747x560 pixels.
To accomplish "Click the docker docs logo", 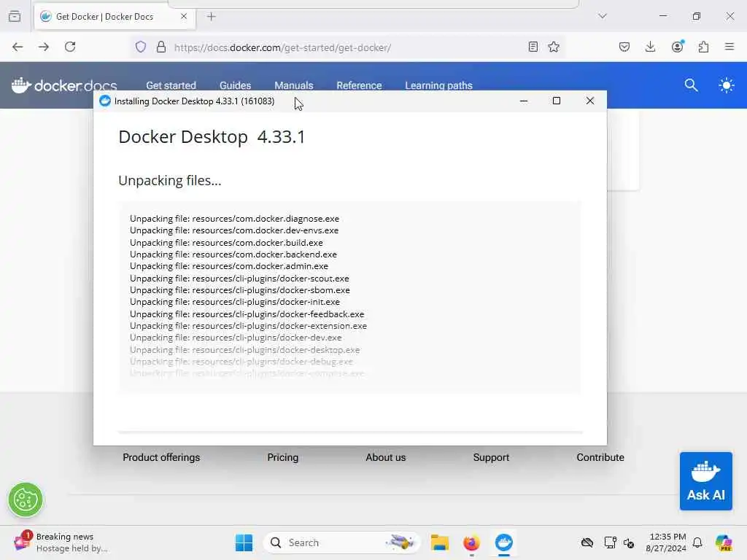I will coord(64,85).
